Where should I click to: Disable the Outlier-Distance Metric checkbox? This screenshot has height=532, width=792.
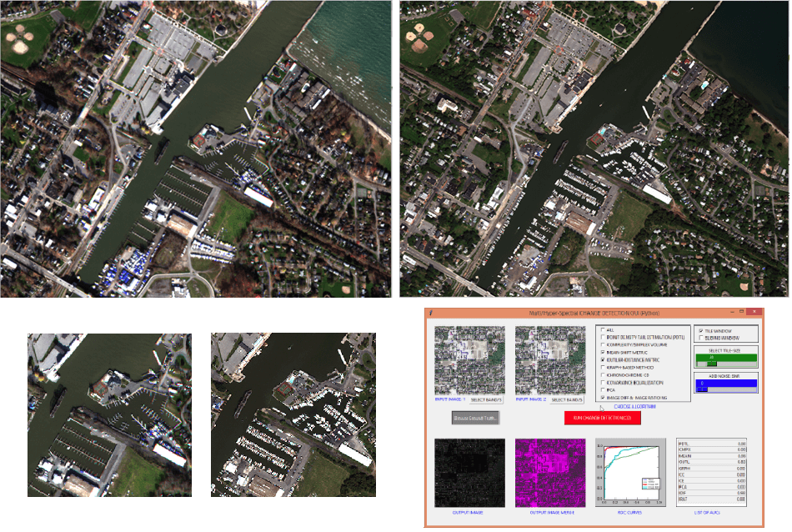pos(604,360)
